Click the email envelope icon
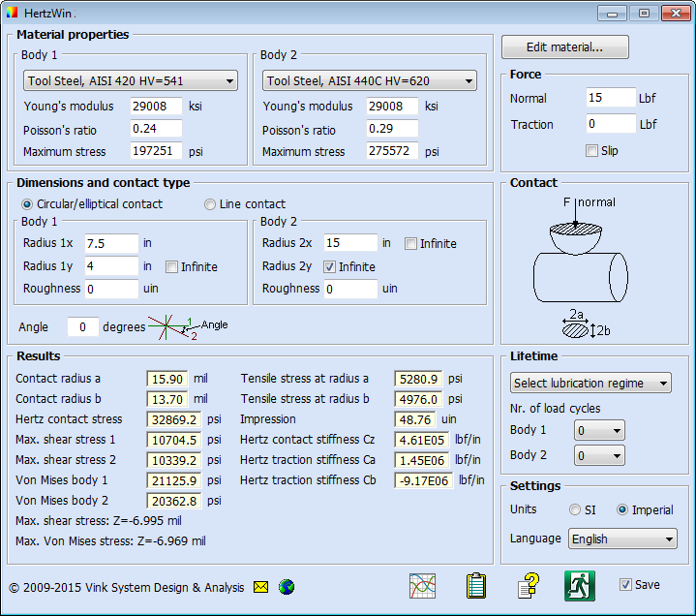 coord(260,587)
